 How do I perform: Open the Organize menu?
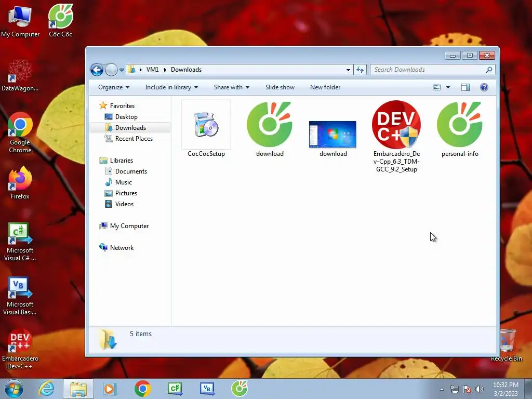(x=114, y=87)
